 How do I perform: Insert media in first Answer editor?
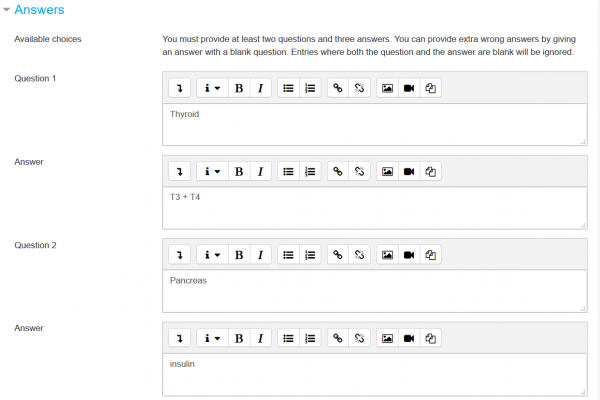tap(409, 171)
